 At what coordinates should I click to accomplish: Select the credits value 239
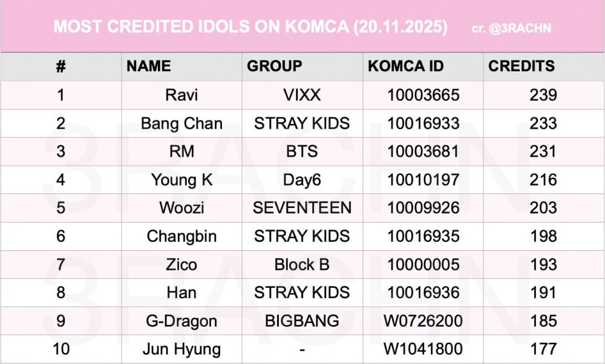pos(542,95)
